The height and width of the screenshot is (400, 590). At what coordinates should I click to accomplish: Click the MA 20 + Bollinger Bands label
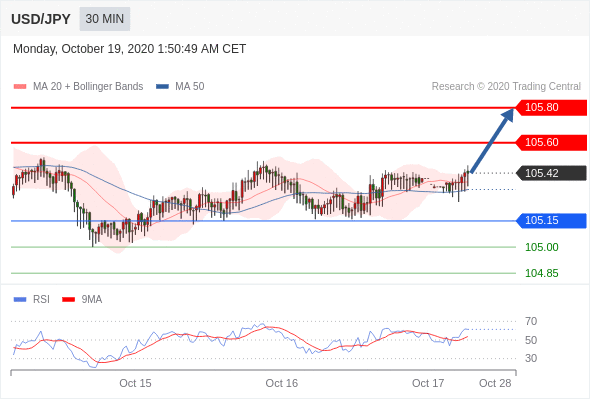(88, 87)
